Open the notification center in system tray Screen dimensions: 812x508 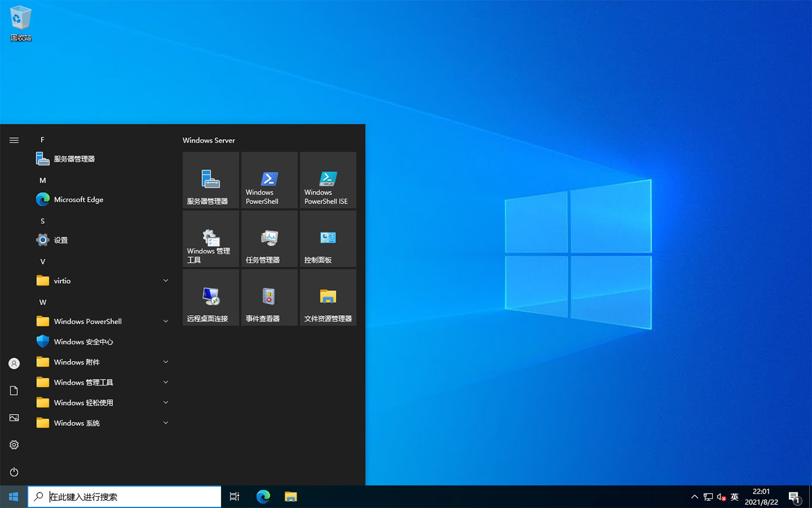pyautogui.click(x=794, y=497)
